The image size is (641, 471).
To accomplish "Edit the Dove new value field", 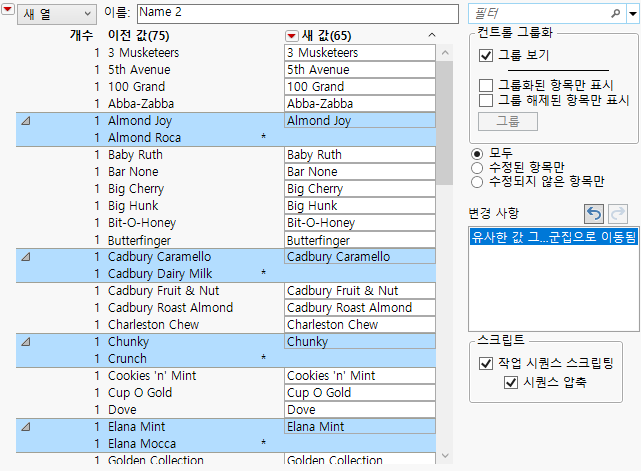I will point(360,410).
